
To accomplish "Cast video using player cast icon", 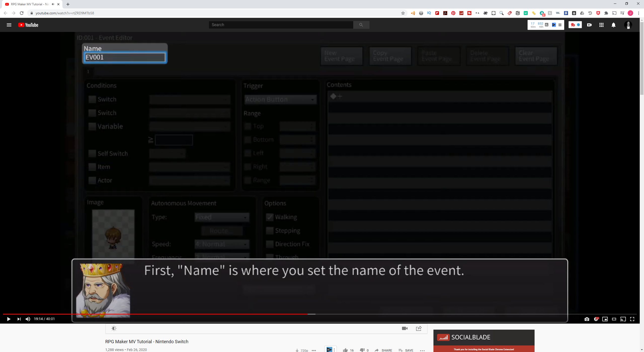I will point(623,319).
